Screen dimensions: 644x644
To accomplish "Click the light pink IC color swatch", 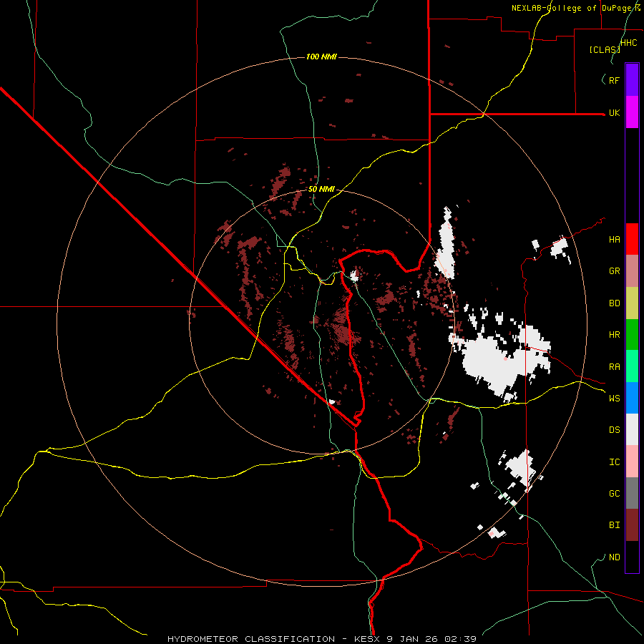I will 632,462.
